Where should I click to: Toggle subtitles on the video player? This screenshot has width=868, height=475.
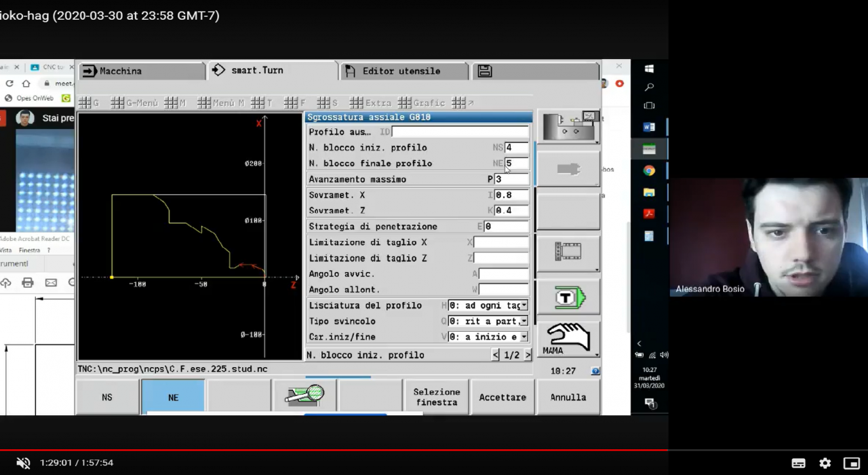pos(798,463)
